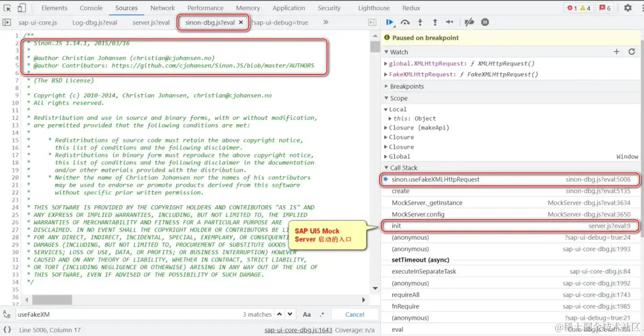Toggle regular expression search
This screenshot has width=644, height=336.
coord(322,315)
